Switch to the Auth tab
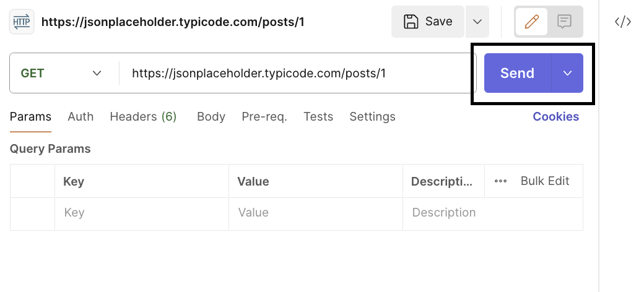Viewport: 644px width, 292px height. coord(80,116)
